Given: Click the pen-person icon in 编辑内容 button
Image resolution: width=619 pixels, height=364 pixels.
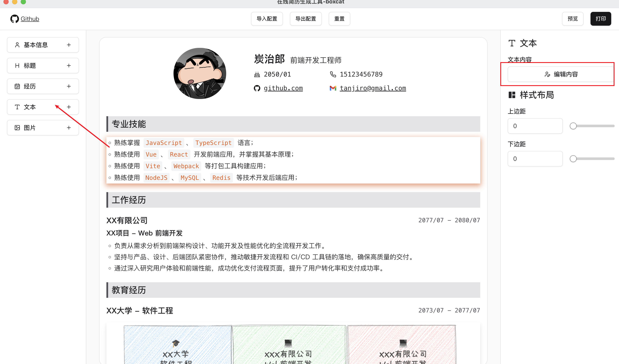Looking at the screenshot, I should tap(547, 74).
